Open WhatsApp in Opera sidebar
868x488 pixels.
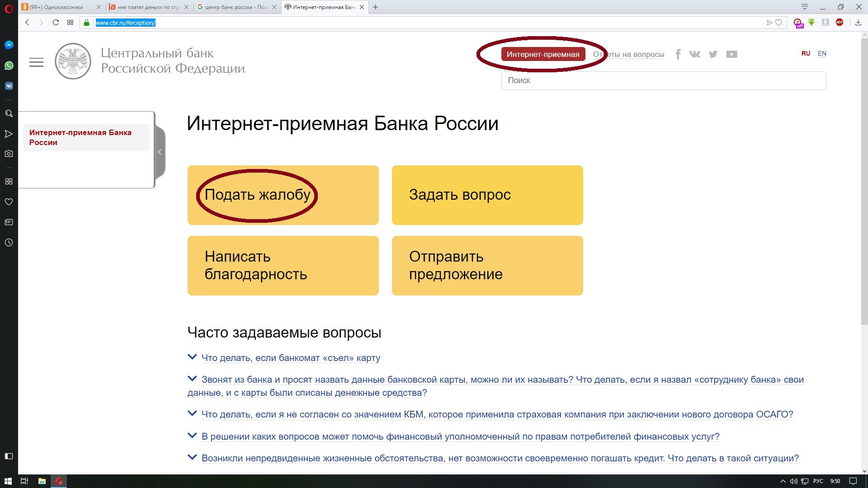[x=9, y=66]
